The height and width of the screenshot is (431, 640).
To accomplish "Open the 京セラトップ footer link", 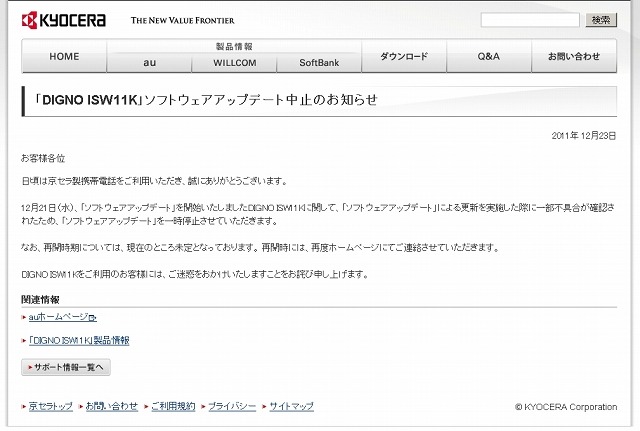I will pos(51,407).
